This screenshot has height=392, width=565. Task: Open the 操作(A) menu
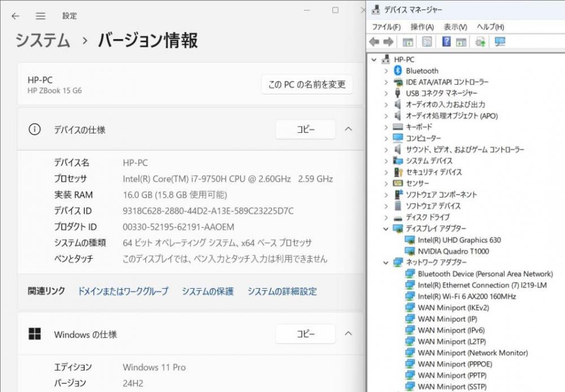click(x=422, y=27)
